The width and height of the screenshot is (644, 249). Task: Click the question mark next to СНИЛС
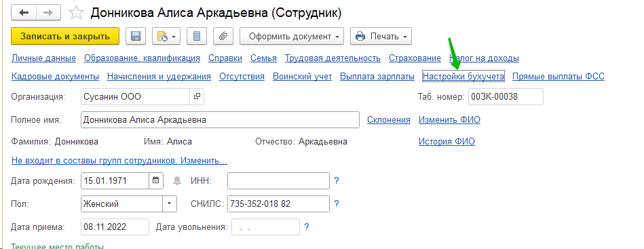click(x=337, y=204)
